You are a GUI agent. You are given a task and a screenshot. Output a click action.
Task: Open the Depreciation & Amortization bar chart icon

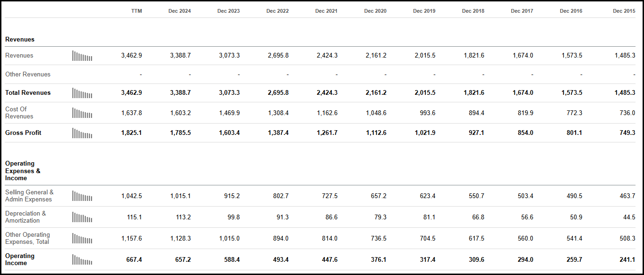click(x=82, y=217)
